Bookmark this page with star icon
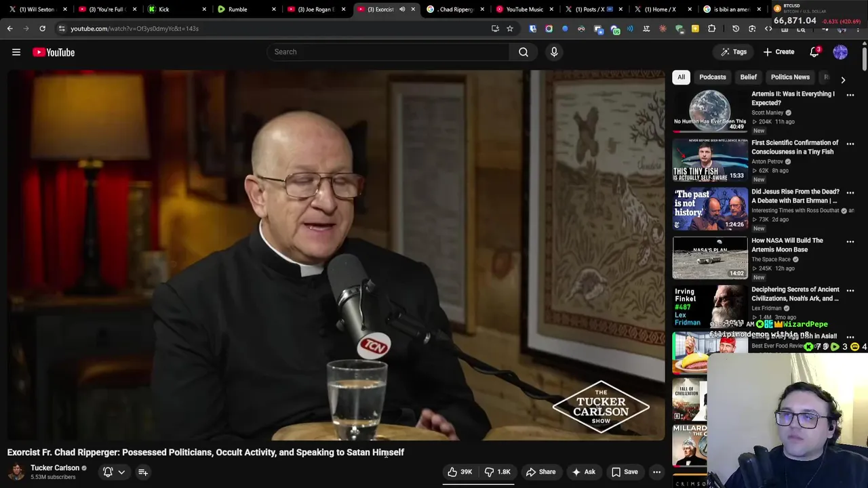Screen dimensions: 868x488 coord(510,28)
